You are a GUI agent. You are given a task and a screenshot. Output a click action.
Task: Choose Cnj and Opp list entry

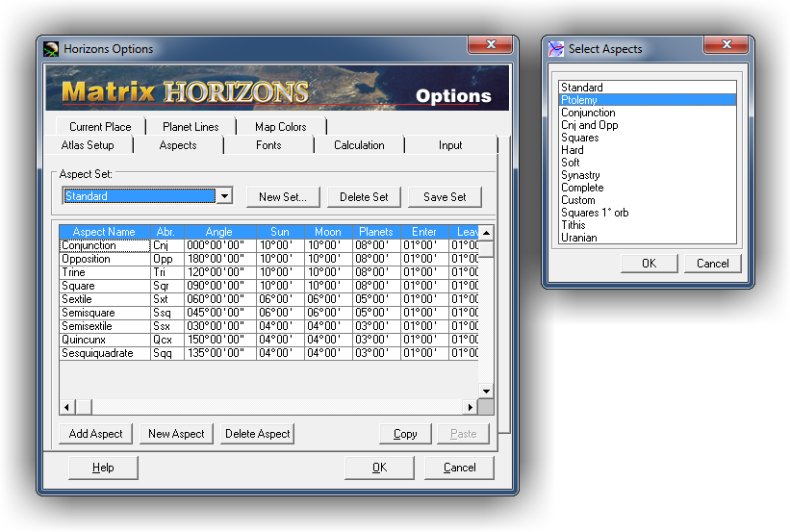648,125
